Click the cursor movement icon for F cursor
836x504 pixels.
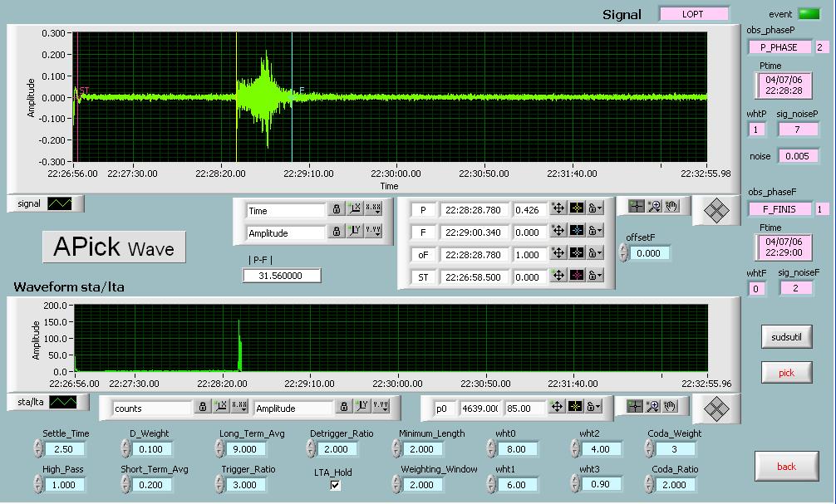558,231
